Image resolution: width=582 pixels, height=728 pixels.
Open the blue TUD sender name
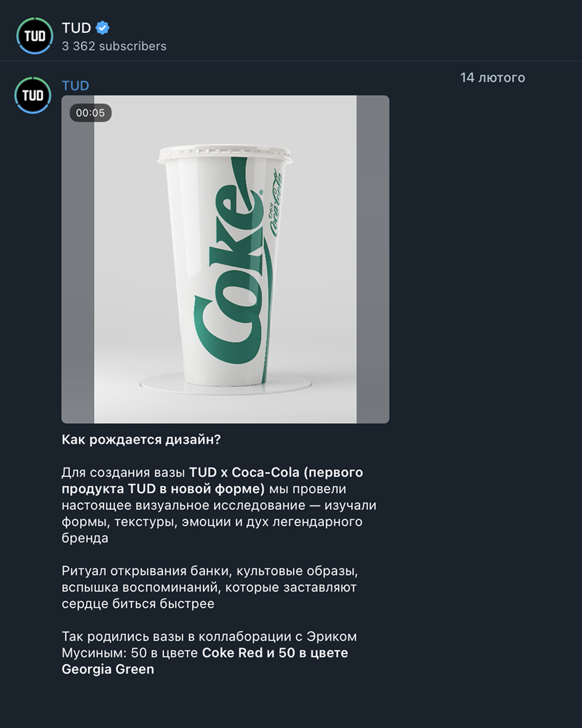pos(75,86)
